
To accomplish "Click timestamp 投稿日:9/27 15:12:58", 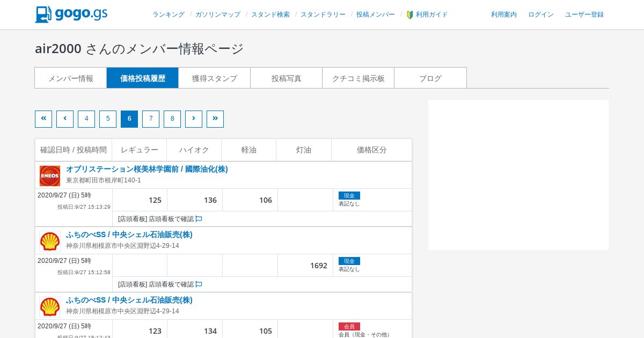I will pos(84,272).
